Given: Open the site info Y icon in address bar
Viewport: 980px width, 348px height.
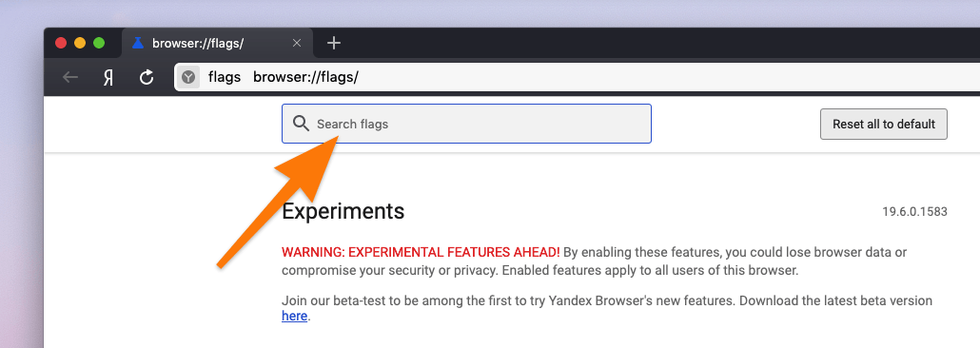Looking at the screenshot, I should (x=188, y=77).
